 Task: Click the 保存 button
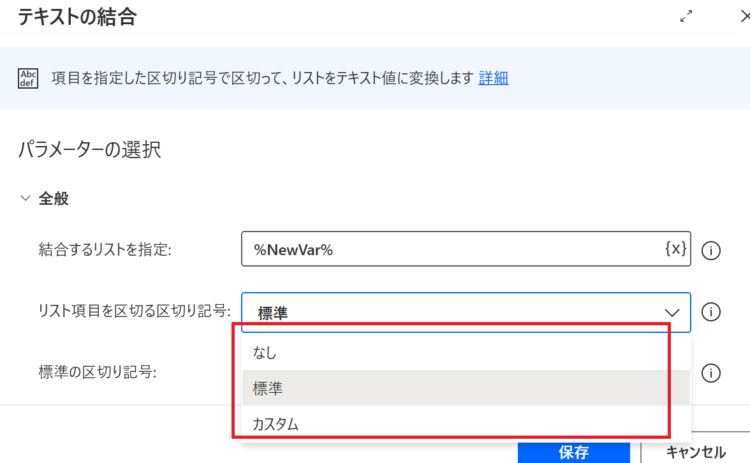coord(574,452)
